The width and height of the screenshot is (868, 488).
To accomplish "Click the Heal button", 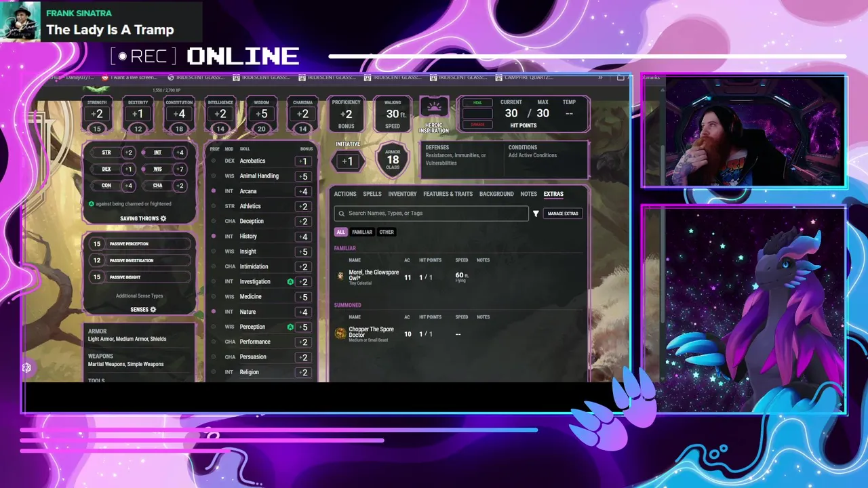I will [x=478, y=103].
